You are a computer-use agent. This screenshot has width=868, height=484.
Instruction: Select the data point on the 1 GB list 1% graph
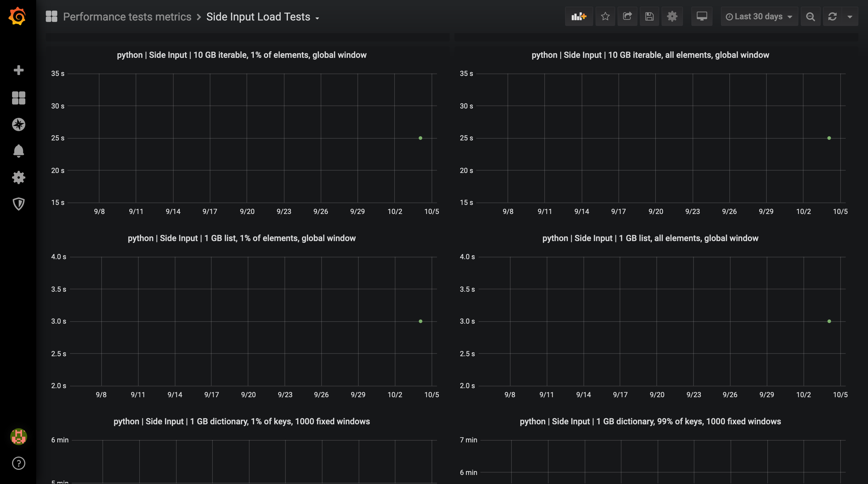tap(420, 321)
